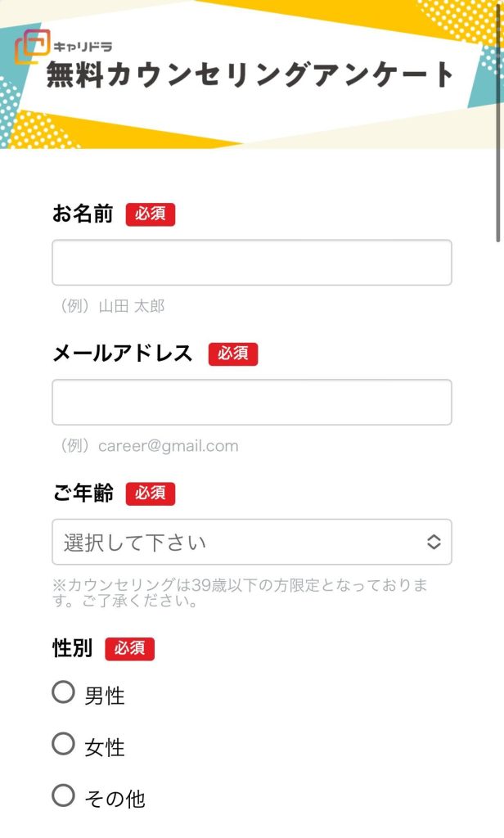Click the ご年齢 field label
Viewport: 504px width, 838px height.
[x=83, y=493]
